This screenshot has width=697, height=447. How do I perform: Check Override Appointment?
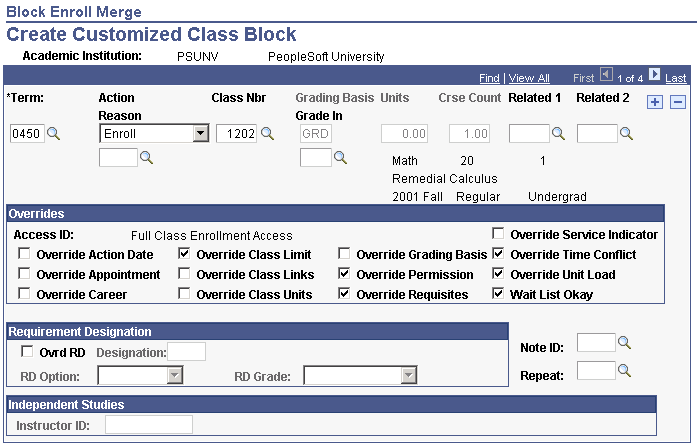24,273
